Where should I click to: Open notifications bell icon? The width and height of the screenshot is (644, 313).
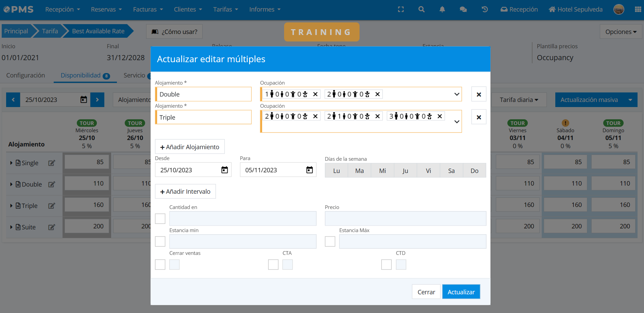point(442,10)
